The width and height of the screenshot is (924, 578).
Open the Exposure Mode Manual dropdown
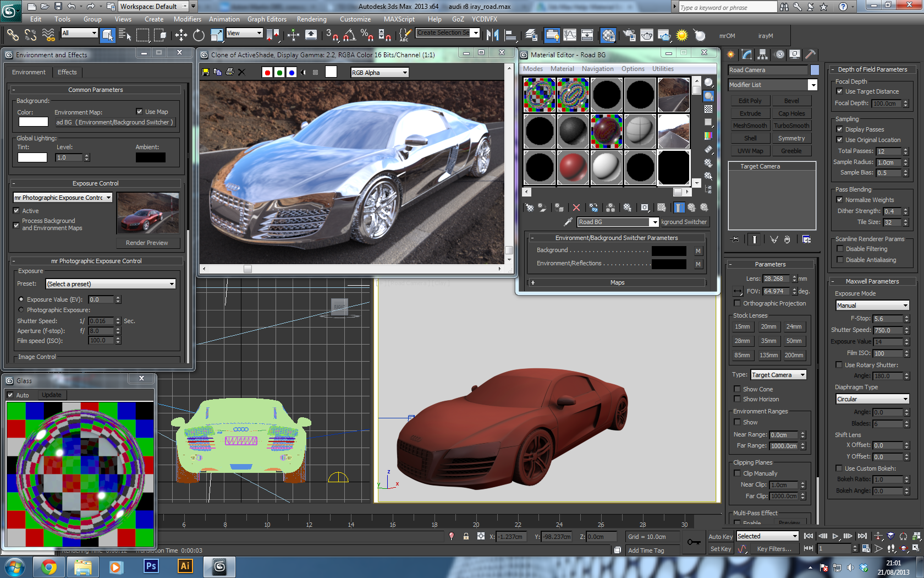coord(872,306)
